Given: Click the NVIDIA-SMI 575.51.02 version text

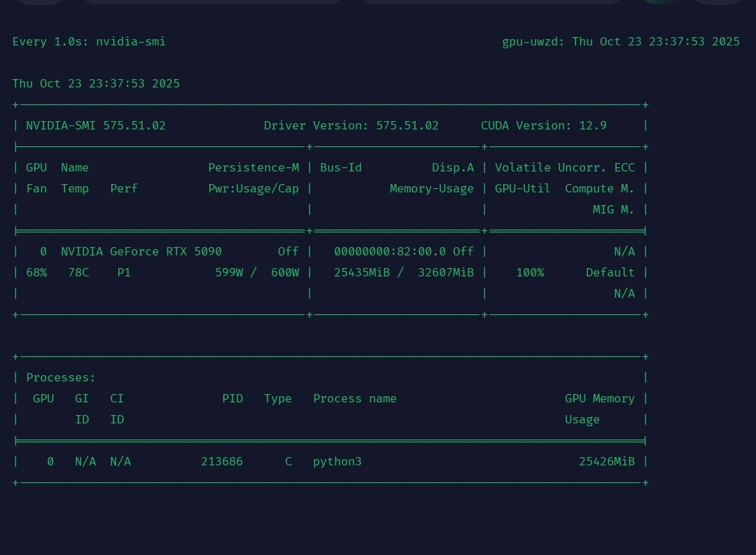Looking at the screenshot, I should pyautogui.click(x=96, y=126).
